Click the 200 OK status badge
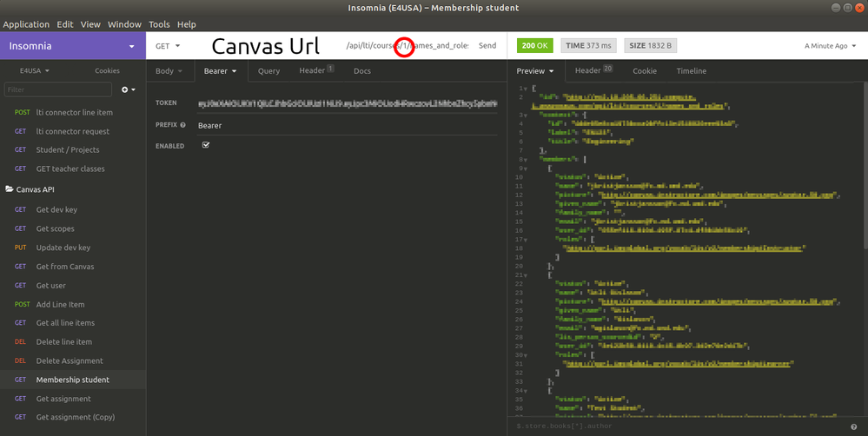The image size is (868, 436). [x=534, y=45]
